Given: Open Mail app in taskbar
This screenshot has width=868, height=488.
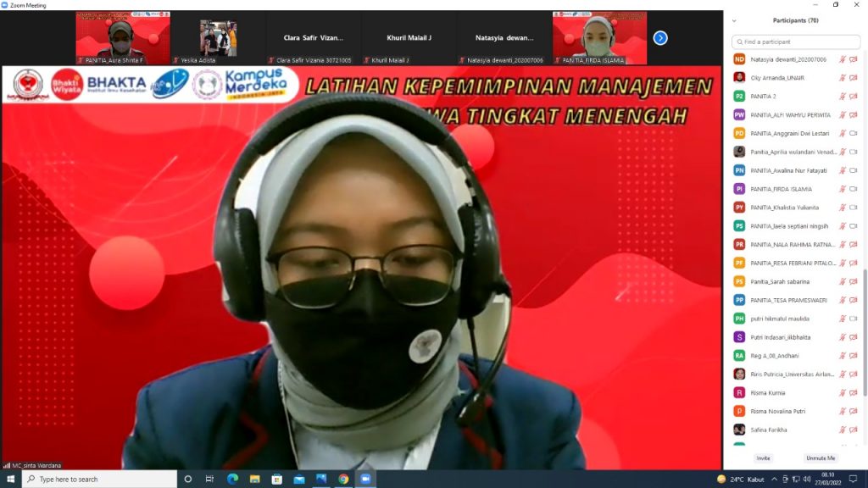Looking at the screenshot, I should (x=299, y=480).
